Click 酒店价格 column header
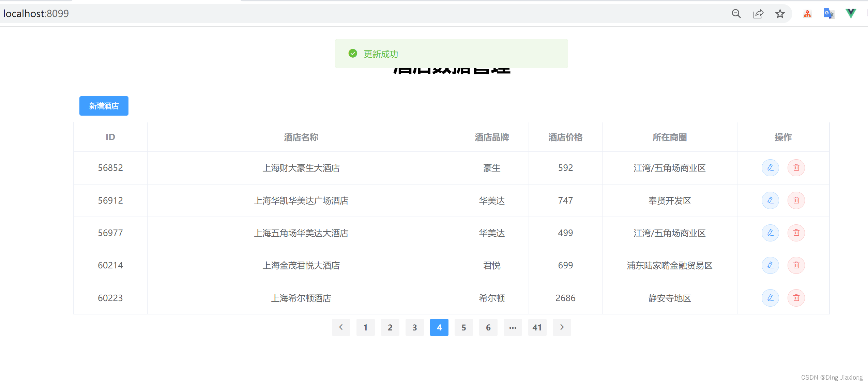 (x=565, y=137)
